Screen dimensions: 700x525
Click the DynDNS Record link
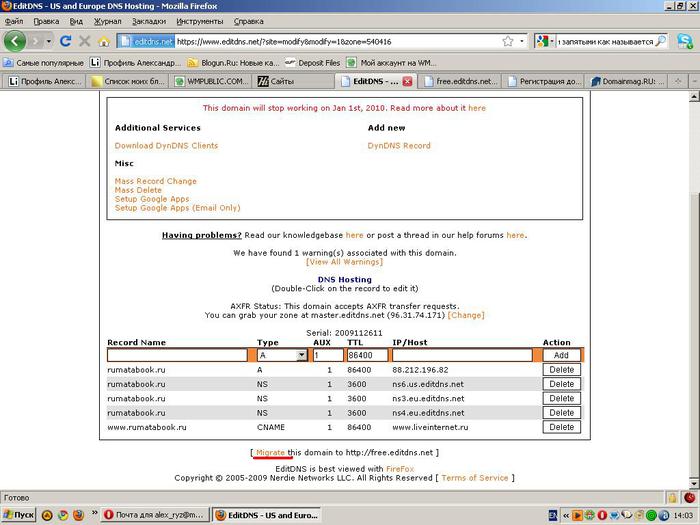tap(399, 146)
